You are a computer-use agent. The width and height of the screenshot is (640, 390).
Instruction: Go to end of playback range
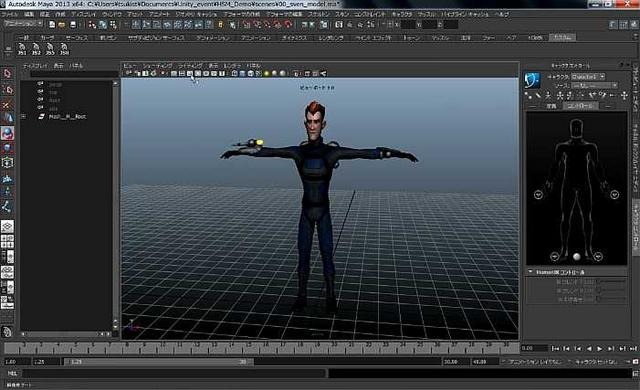click(x=633, y=349)
